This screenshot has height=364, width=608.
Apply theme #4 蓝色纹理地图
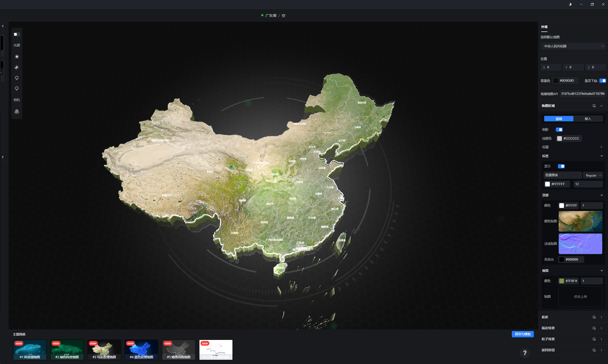tap(142, 350)
